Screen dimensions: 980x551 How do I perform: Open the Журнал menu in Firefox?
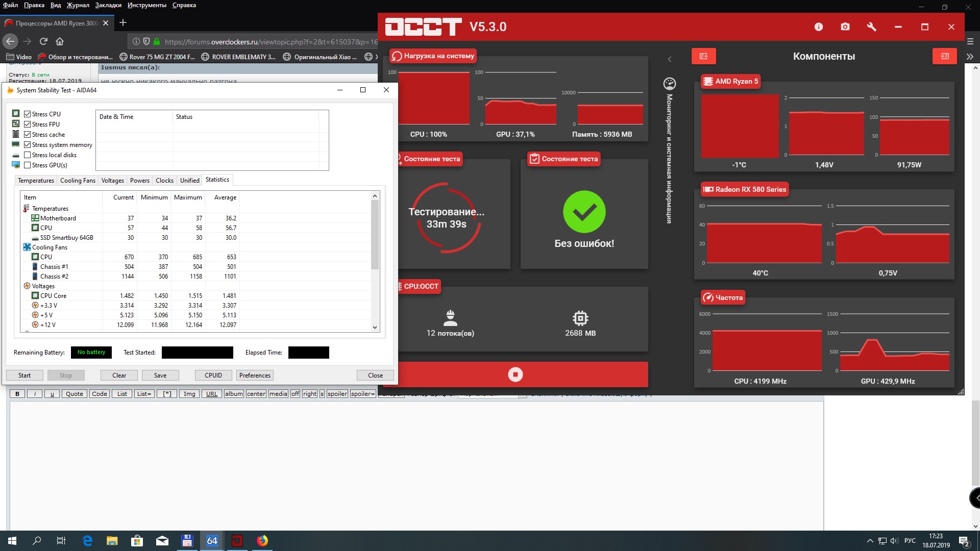tap(78, 5)
